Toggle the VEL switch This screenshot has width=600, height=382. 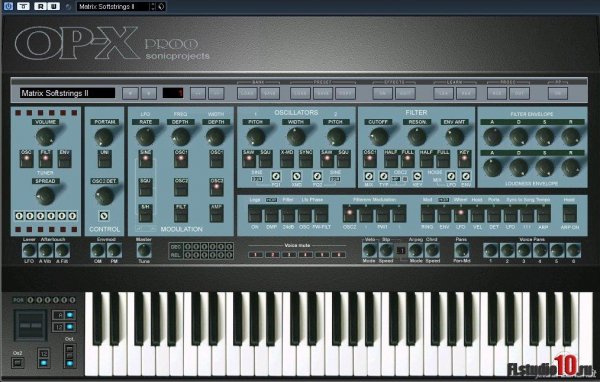coord(478,214)
